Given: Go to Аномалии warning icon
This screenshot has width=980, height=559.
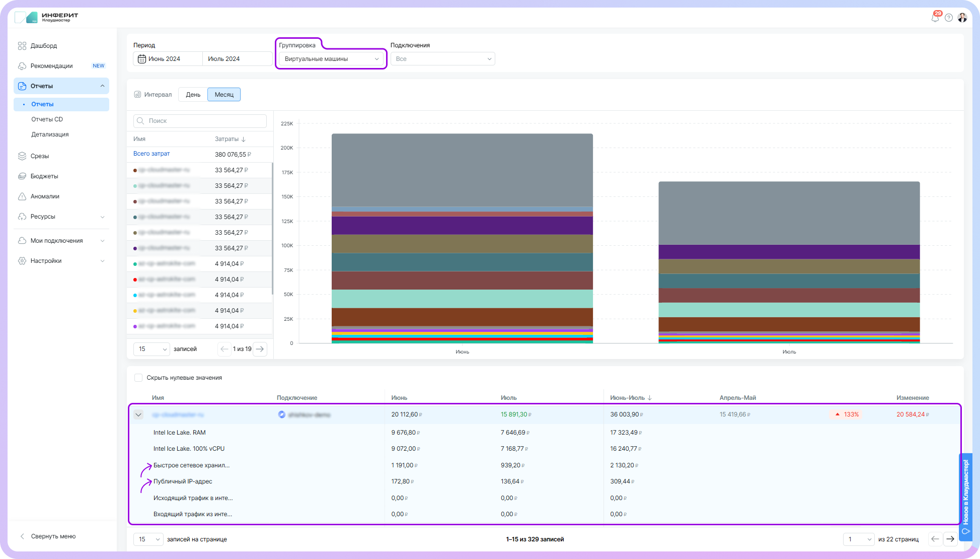Looking at the screenshot, I should 22,196.
